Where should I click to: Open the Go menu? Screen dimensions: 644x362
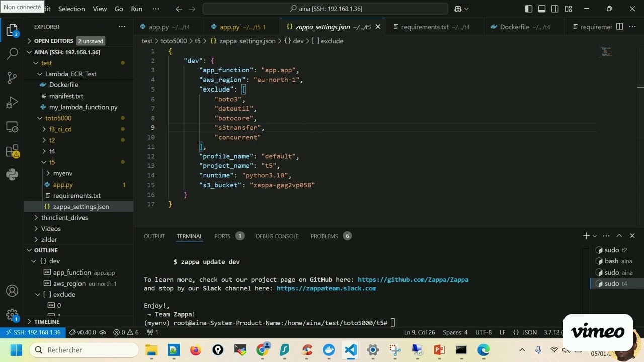click(x=119, y=9)
